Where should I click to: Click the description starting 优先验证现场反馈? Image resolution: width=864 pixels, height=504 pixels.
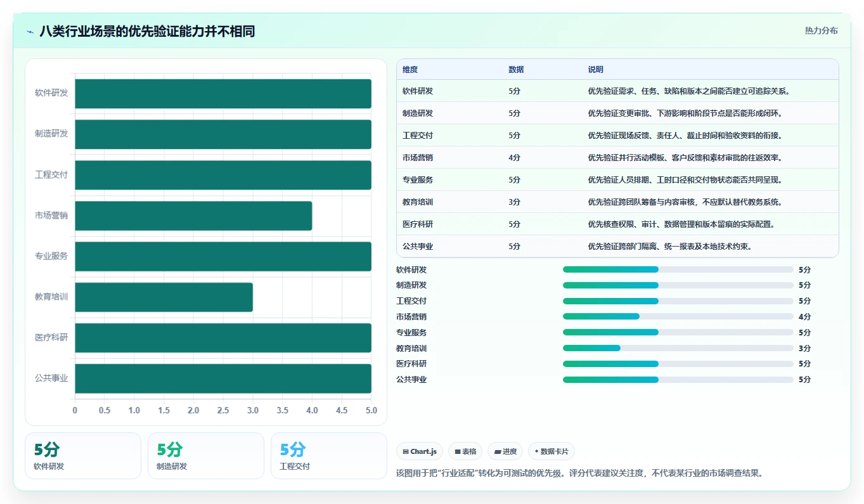click(685, 136)
